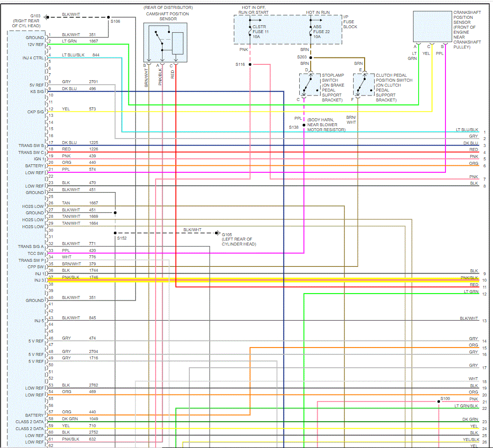Select circuit number 1049 on DK GRN wire
This screenshot has width=493, height=448.
coord(93,419)
